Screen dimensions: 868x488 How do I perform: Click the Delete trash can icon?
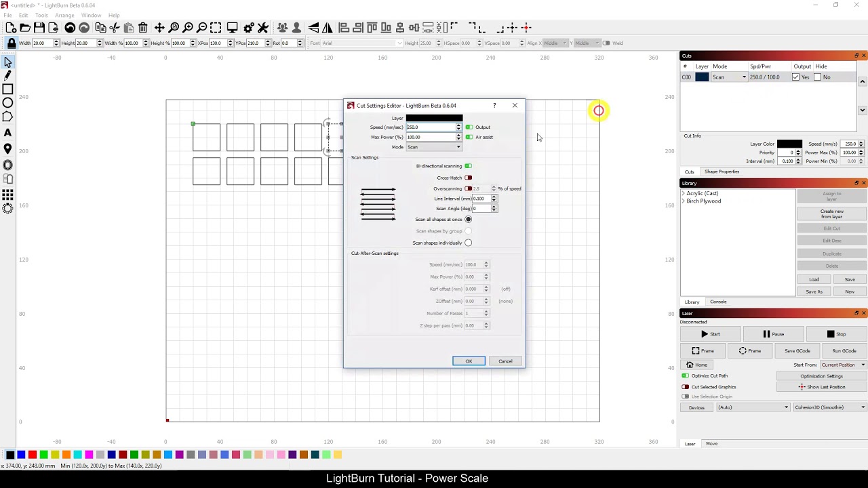click(x=143, y=28)
